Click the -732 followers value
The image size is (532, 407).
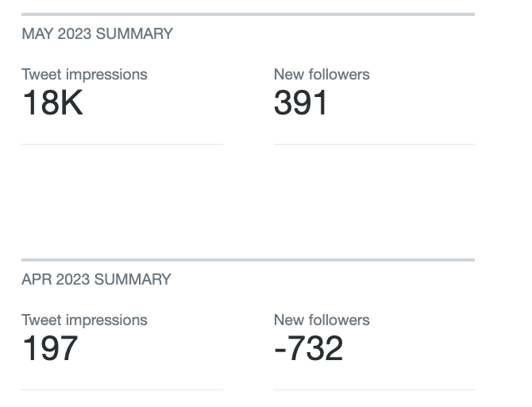point(308,349)
